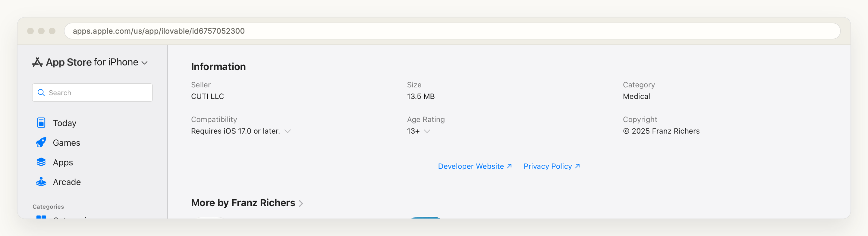The height and width of the screenshot is (236, 868).
Task: Go to the Apps section
Action: (x=63, y=162)
